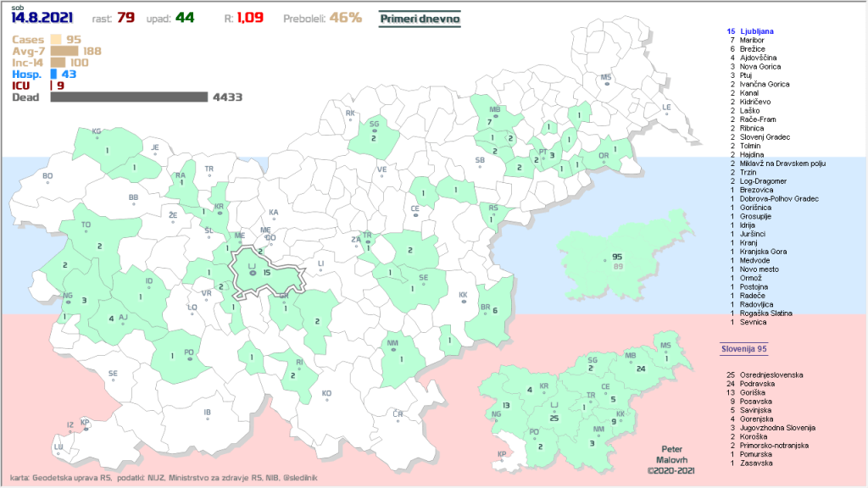The width and height of the screenshot is (868, 488).
Task: Select Podravska in the regions list
Action: [759, 383]
